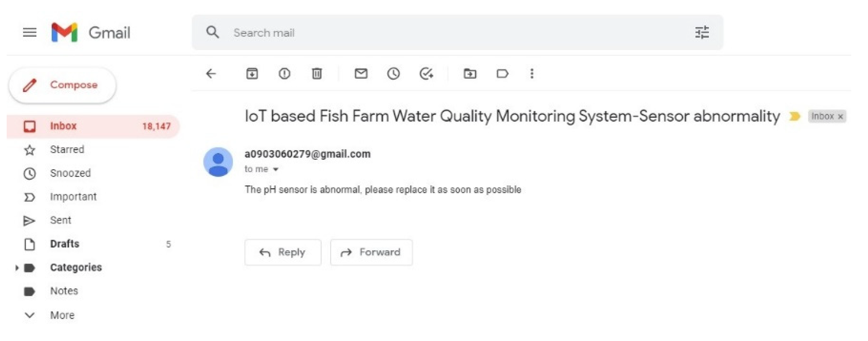Report this email as spam
The height and width of the screenshot is (341, 868).
click(284, 74)
